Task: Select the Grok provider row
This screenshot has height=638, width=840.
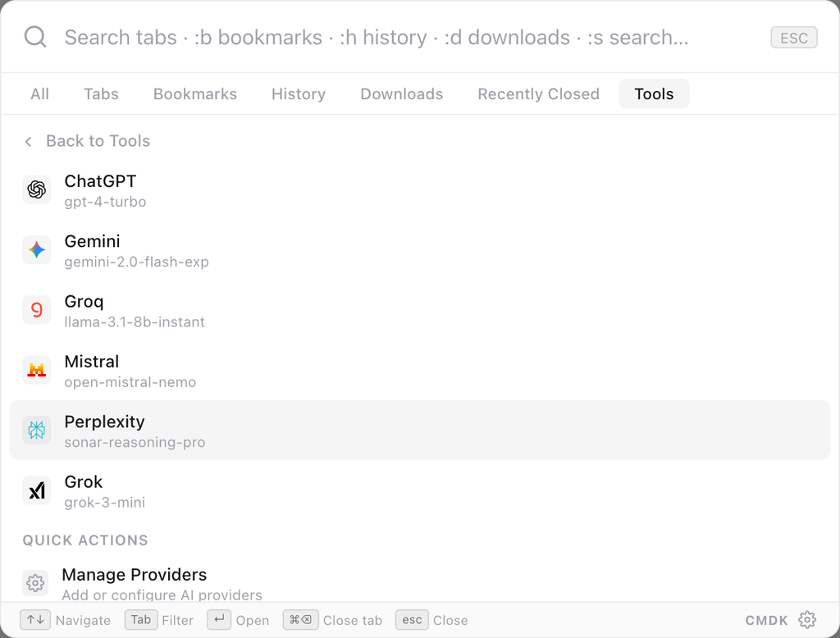Action: point(420,490)
